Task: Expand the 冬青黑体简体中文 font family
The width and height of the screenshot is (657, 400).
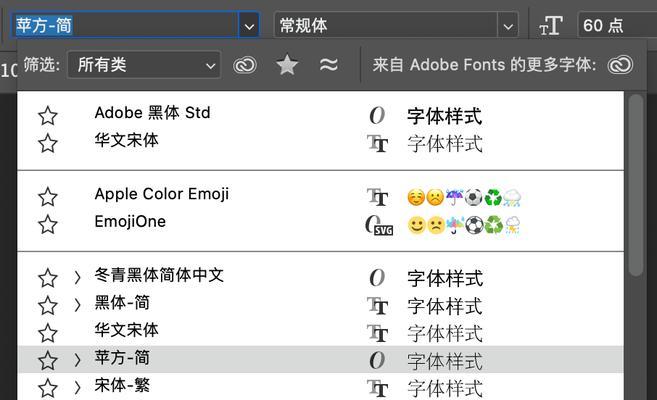Action: point(77,277)
